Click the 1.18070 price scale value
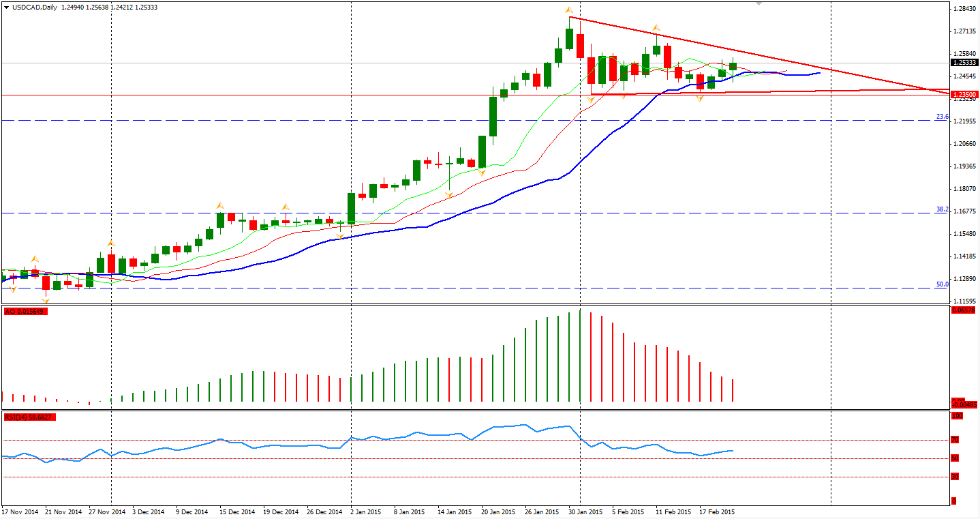 coord(966,189)
